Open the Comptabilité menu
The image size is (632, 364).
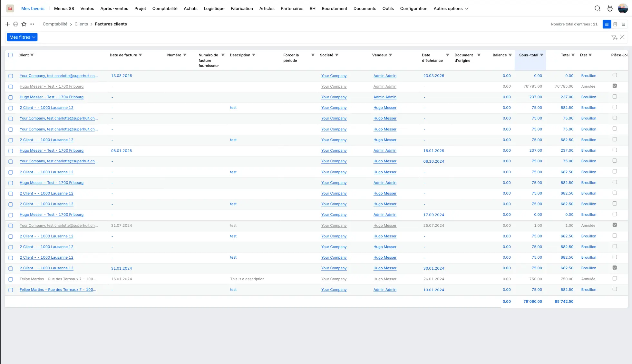pyautogui.click(x=165, y=8)
